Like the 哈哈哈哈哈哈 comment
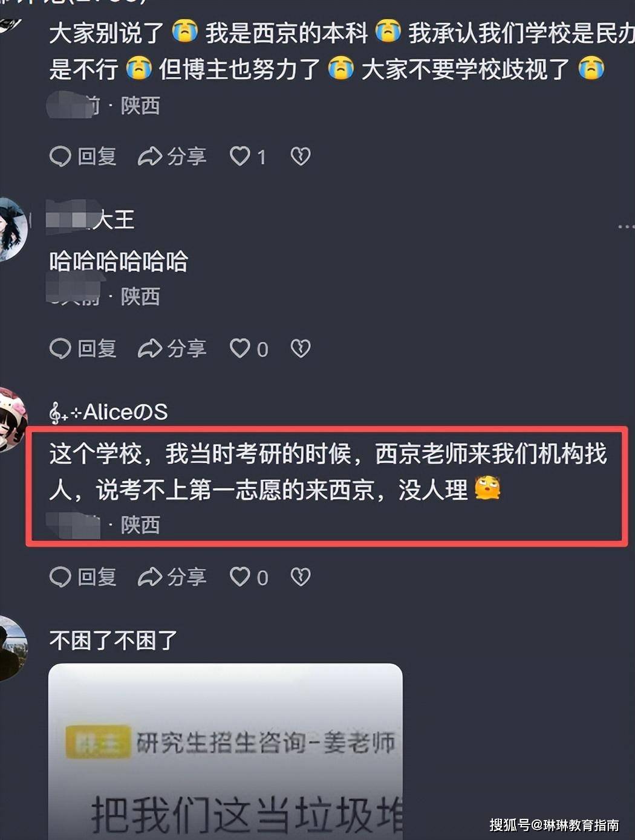 pyautogui.click(x=249, y=349)
